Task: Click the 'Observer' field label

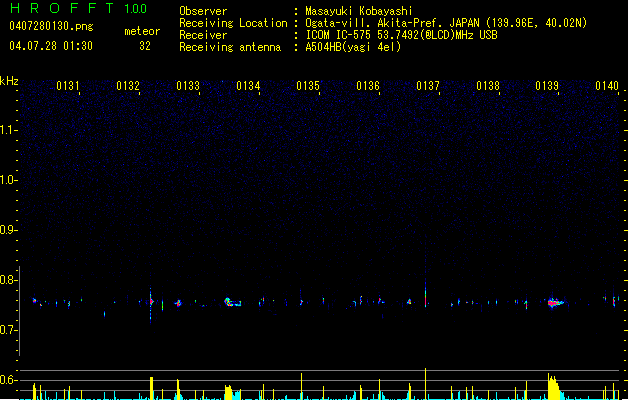Action: pos(203,11)
